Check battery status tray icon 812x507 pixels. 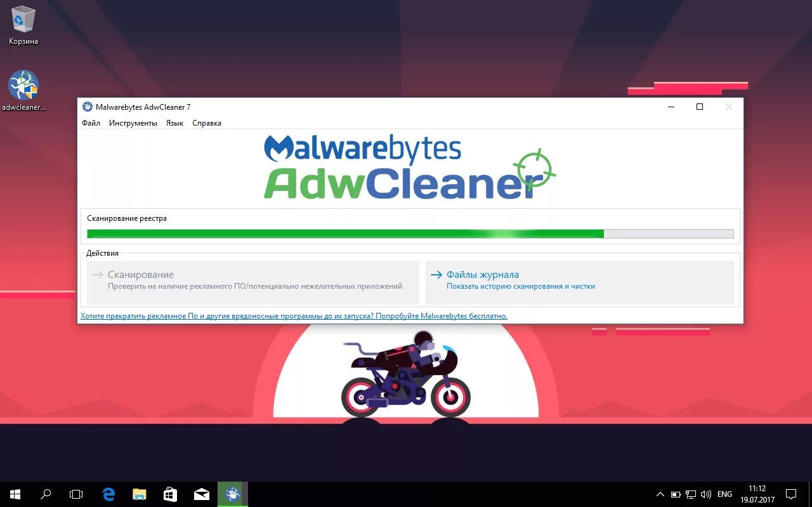coord(676,494)
